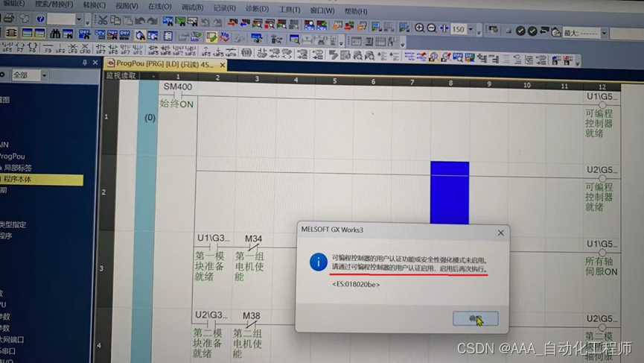The height and width of the screenshot is (363, 644).
Task: Click 始终ON label under SM400
Action: tap(176, 104)
